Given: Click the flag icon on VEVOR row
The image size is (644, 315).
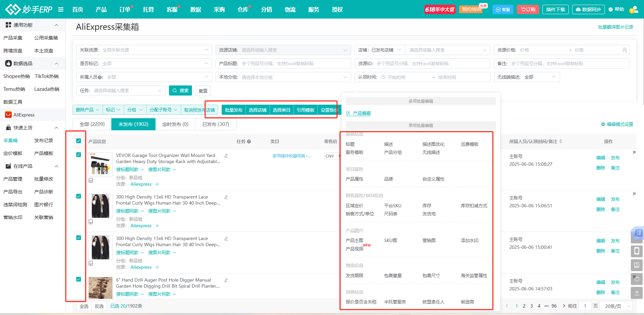Looking at the screenshot, I should (634, 153).
